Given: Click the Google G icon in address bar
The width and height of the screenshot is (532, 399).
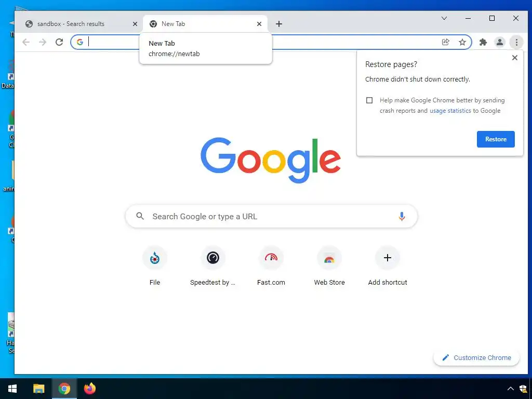Looking at the screenshot, I should tap(79, 42).
